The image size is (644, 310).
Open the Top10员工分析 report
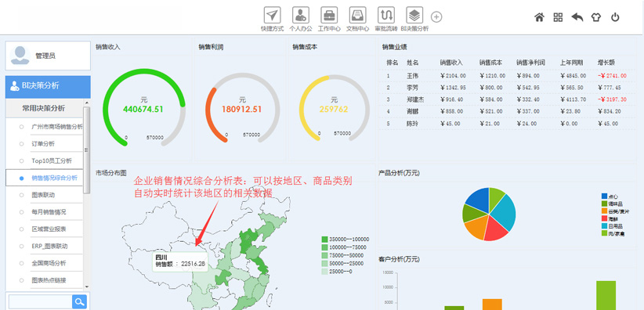[52, 161]
